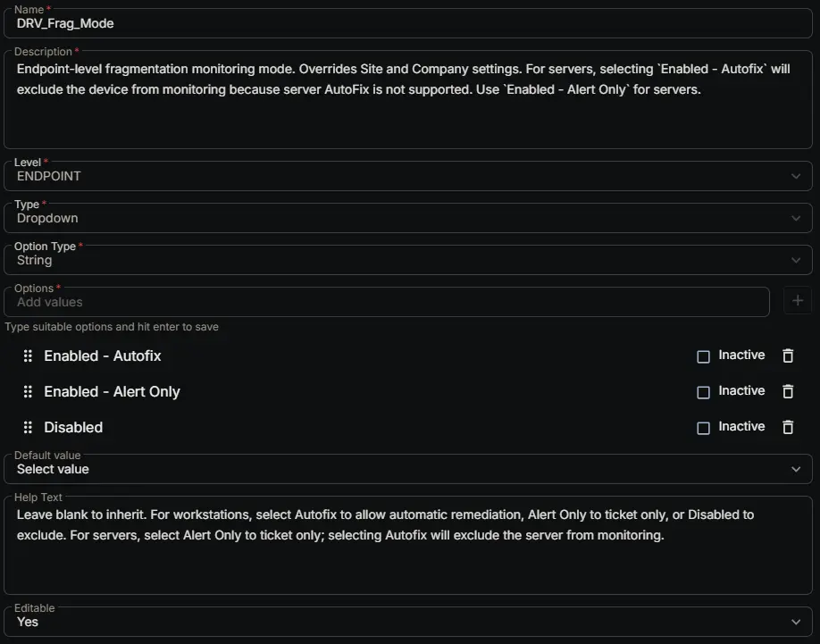Expand the Editable dropdown set to Yes

[408, 622]
